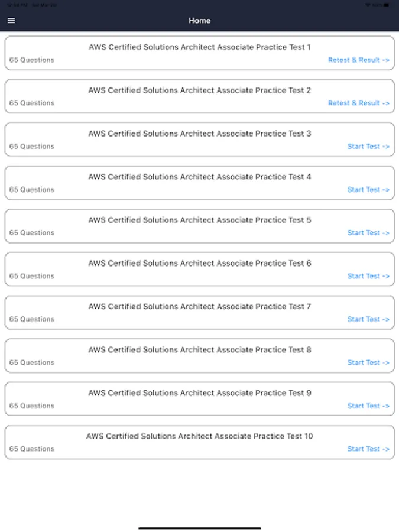
Task: Tap the Practice Test 8 title
Action: click(200, 349)
